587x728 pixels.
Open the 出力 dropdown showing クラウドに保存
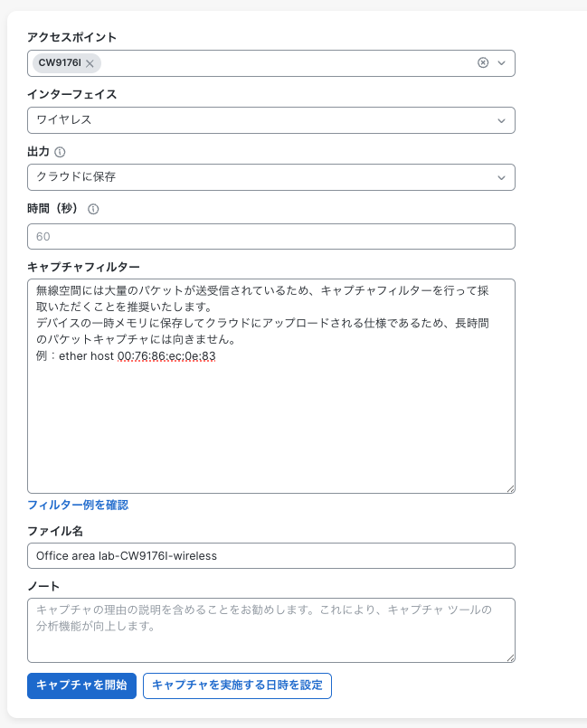(271, 177)
